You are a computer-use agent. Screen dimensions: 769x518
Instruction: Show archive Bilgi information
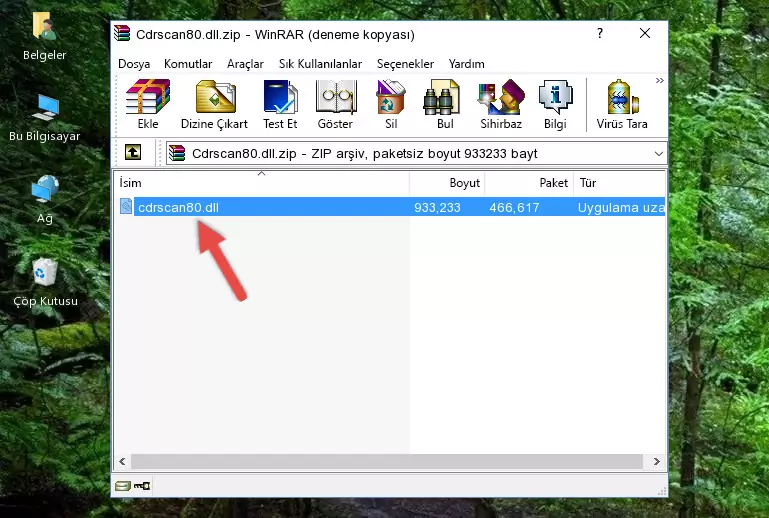pos(555,104)
